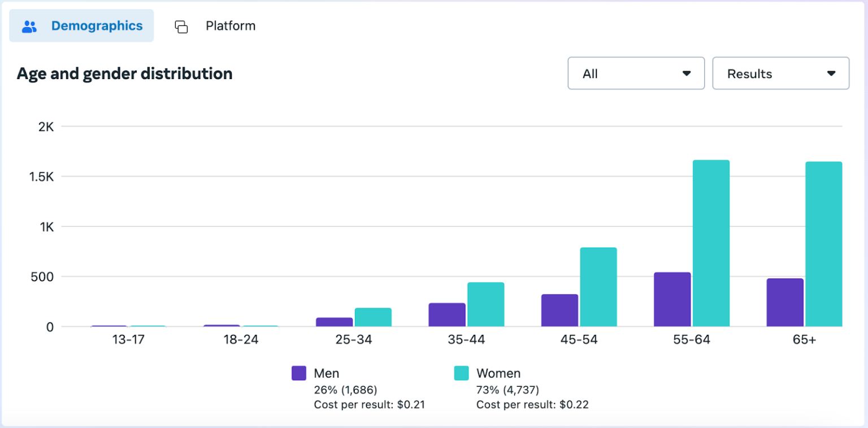Open the All filter dropdown chevron
The height and width of the screenshot is (428, 868).
(687, 73)
